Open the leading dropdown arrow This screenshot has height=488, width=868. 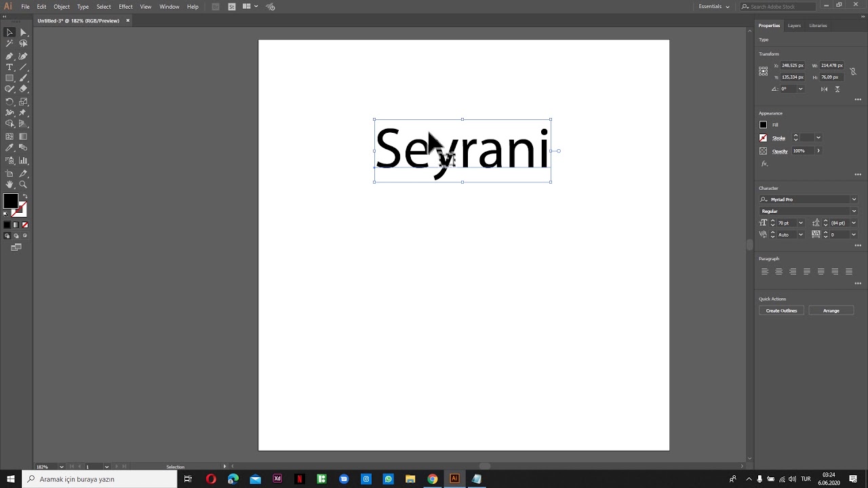(x=854, y=223)
